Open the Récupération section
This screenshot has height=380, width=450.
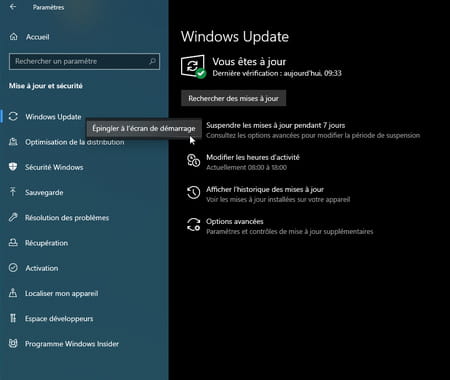point(46,243)
